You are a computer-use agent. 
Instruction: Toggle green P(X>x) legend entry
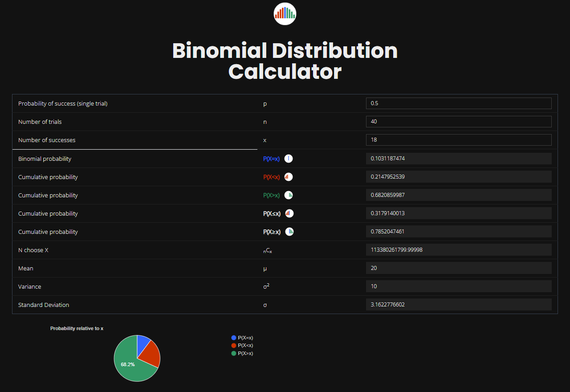pos(242,353)
